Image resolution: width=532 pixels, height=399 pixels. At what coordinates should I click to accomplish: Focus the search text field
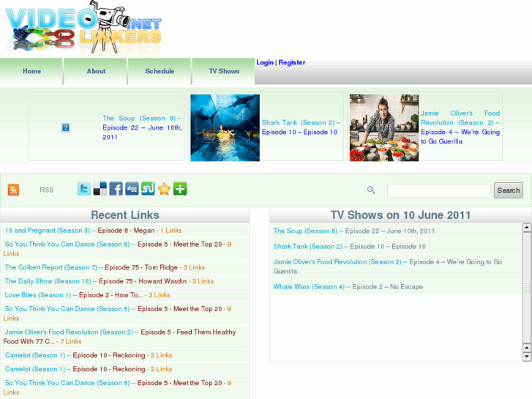click(x=438, y=190)
